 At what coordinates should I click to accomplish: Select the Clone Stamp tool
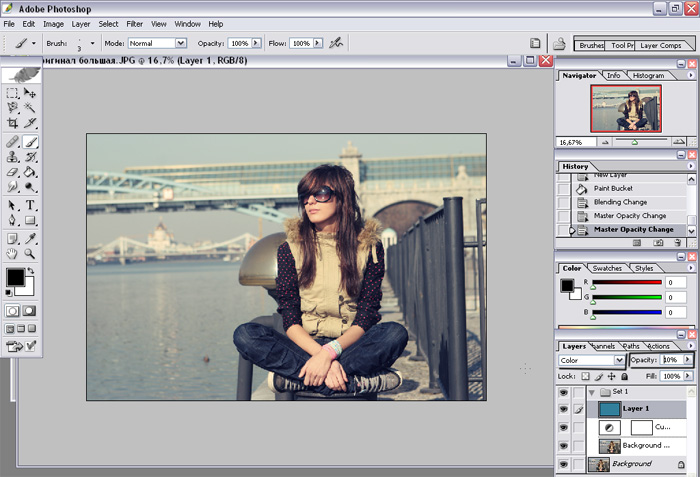12,156
